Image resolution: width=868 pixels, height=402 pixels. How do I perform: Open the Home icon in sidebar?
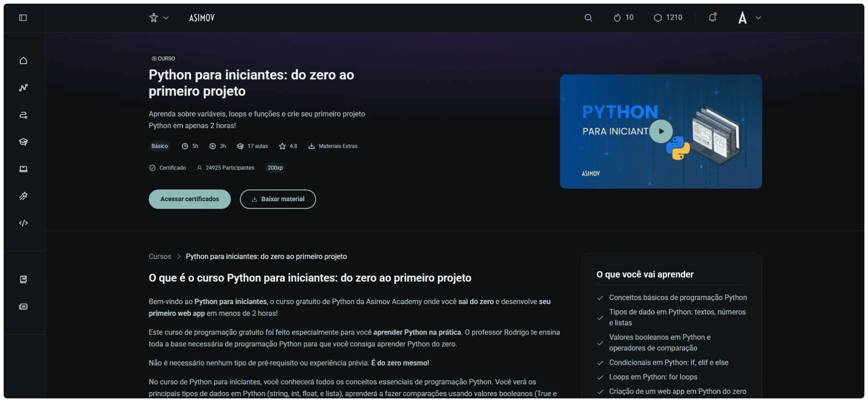tap(24, 61)
